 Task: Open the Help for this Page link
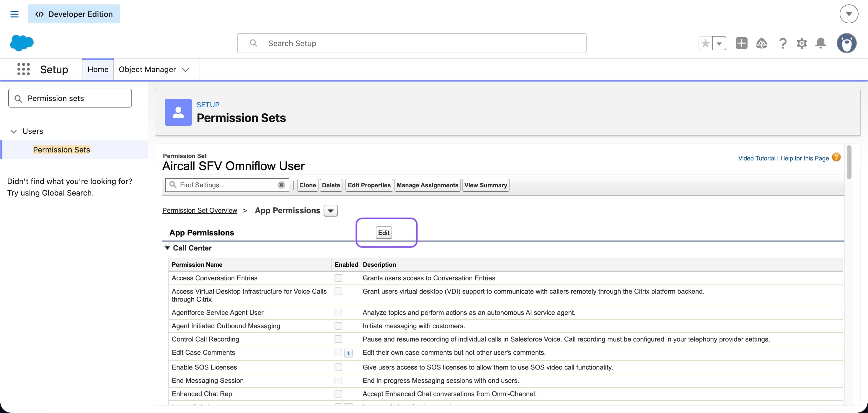pyautogui.click(x=804, y=158)
